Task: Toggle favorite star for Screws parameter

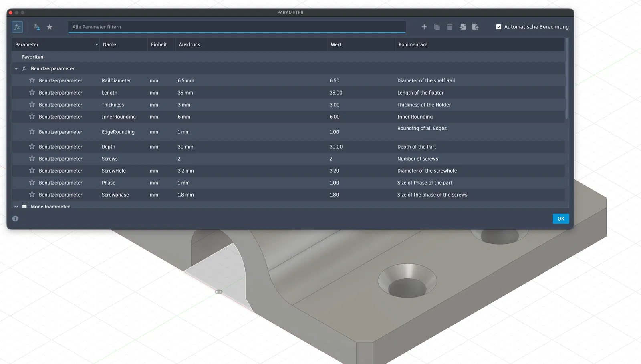Action: [32, 158]
